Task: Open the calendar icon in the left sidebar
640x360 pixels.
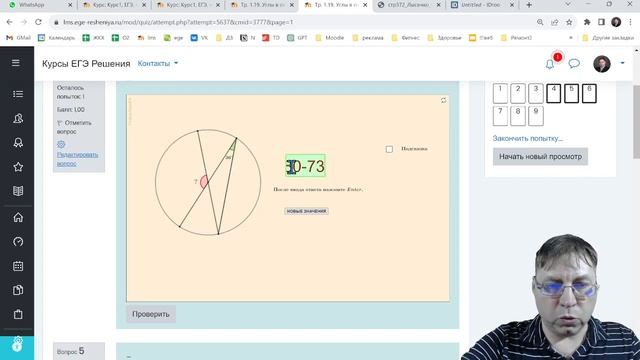Action: [18, 266]
